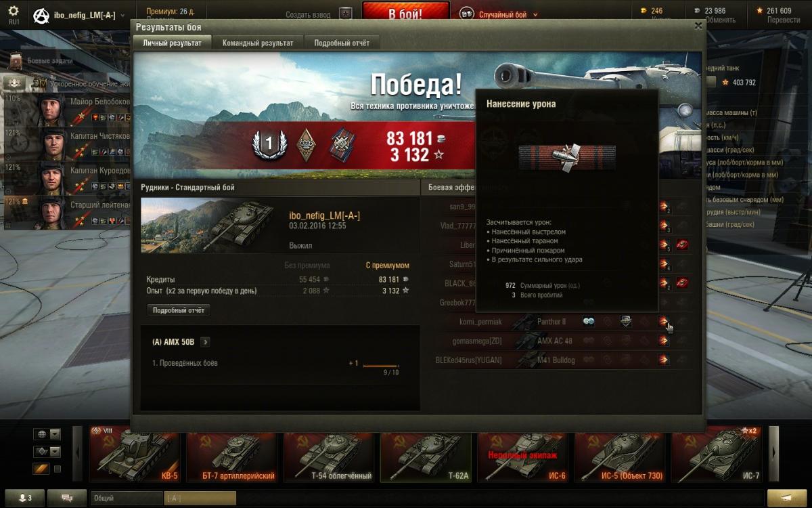The height and width of the screenshot is (508, 812).
Task: Click the spotted-enemy binoculars icon for komi_permiak
Action: click(x=589, y=322)
